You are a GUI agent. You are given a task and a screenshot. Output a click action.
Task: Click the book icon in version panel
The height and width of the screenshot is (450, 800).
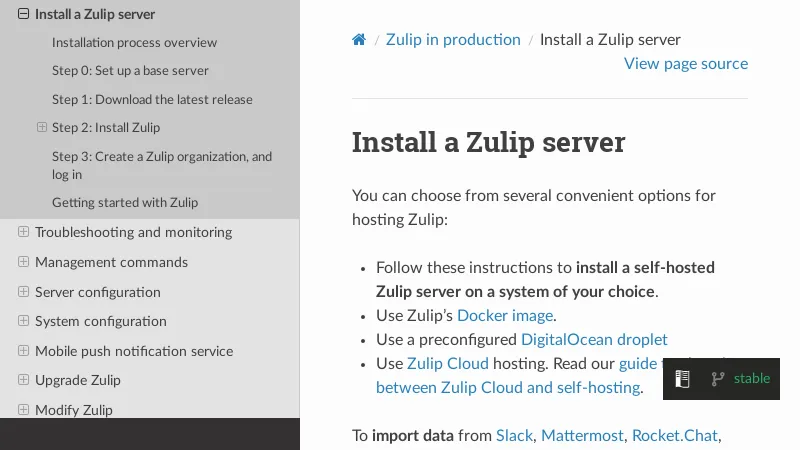[683, 379]
